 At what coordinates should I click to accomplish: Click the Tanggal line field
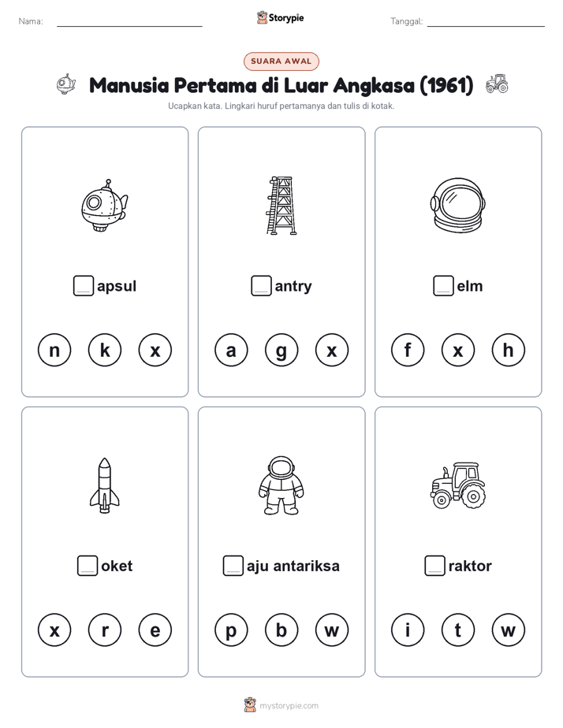click(x=486, y=21)
